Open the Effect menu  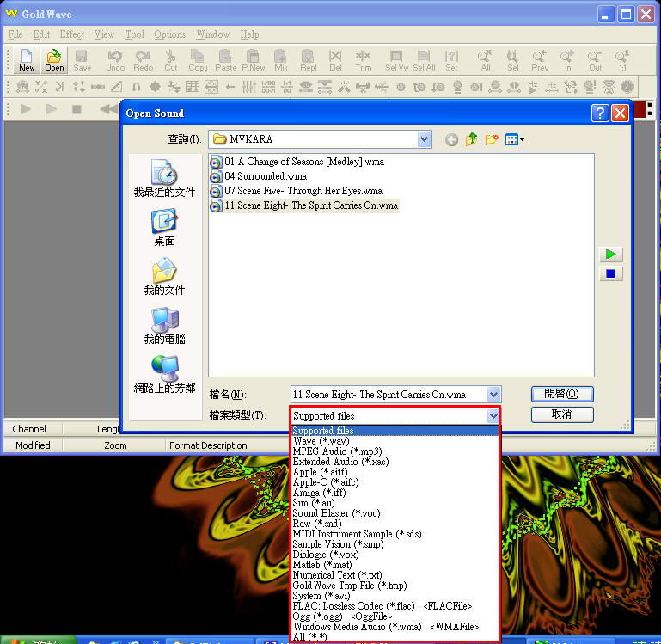pos(72,34)
